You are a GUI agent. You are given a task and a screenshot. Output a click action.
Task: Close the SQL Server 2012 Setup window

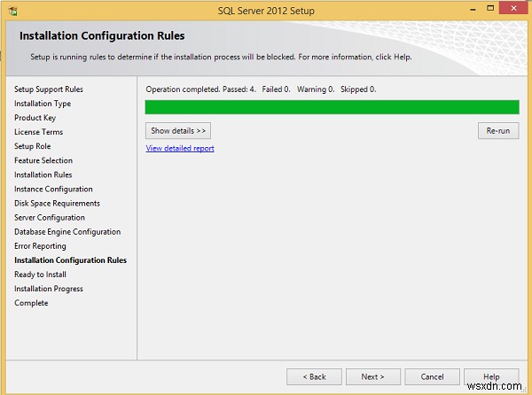[x=513, y=8]
